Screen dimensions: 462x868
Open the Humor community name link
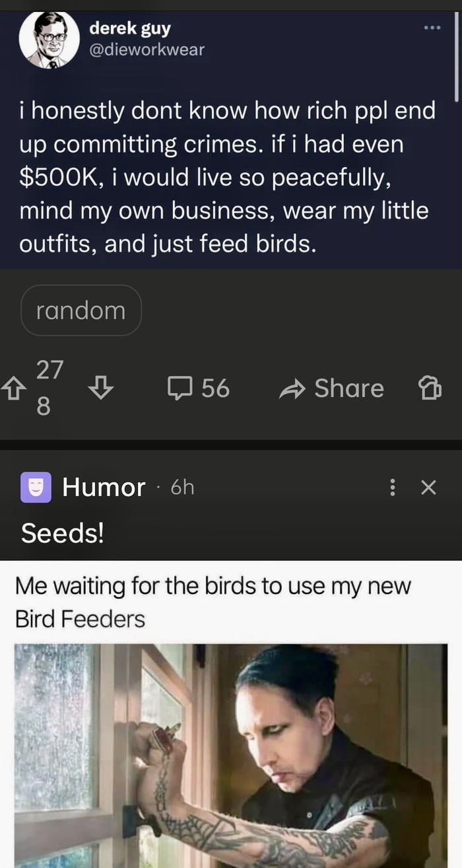pyautogui.click(x=104, y=488)
